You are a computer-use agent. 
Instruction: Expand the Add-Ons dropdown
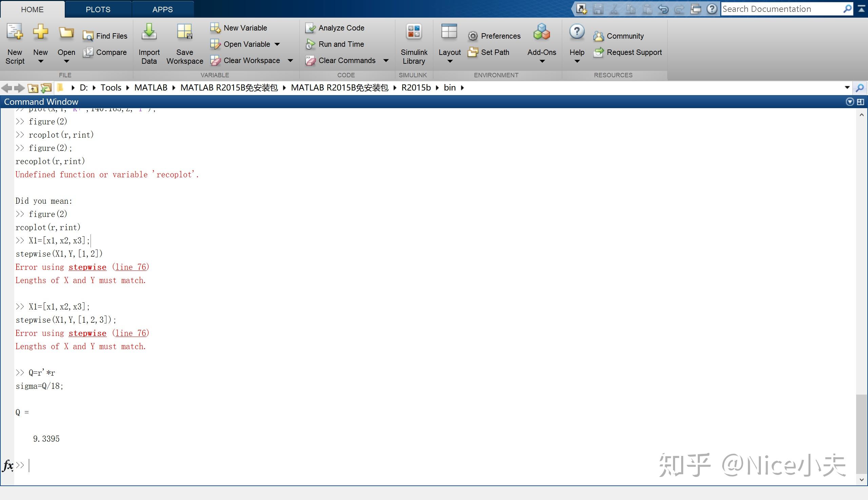(x=542, y=61)
